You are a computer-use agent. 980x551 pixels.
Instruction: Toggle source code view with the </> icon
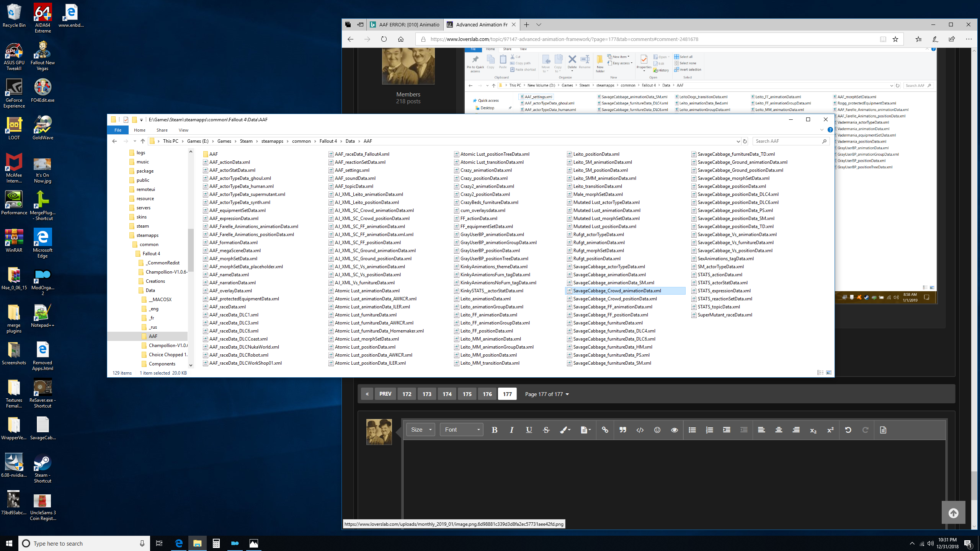point(640,430)
